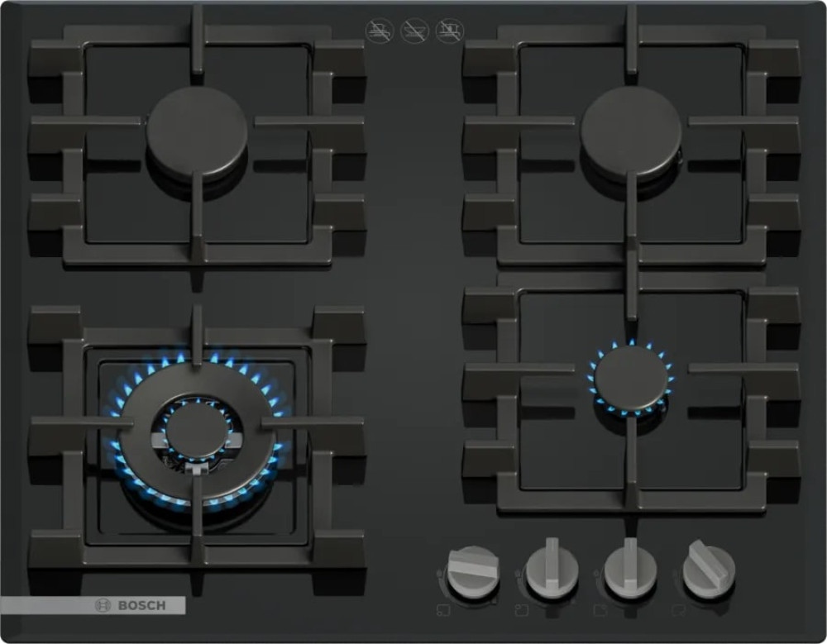Toggle the third control knob from the left
Screen dimensions: 827x644
click(630, 570)
